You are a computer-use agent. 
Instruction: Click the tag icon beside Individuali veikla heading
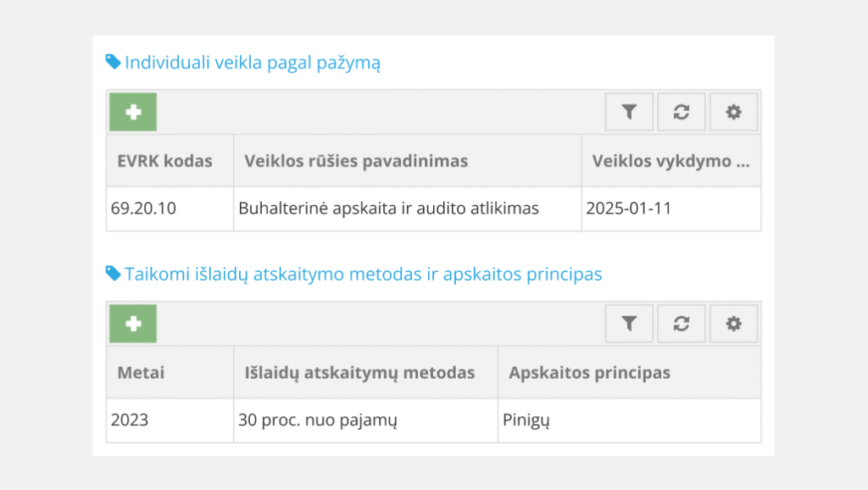113,62
